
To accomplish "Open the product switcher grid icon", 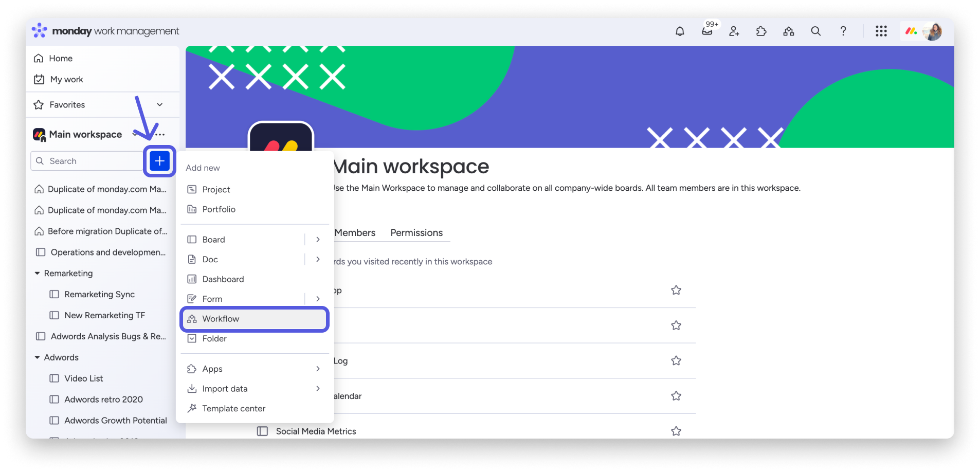I will point(882,31).
